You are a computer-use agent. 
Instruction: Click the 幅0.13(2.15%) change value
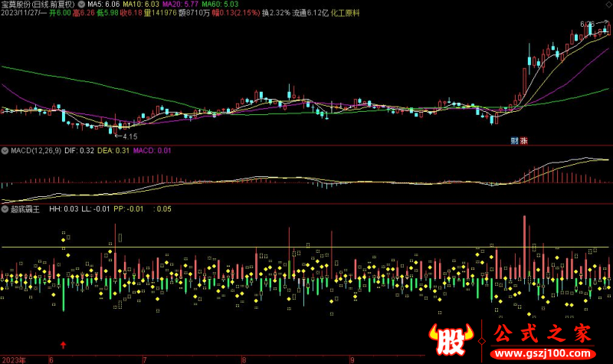click(236, 13)
